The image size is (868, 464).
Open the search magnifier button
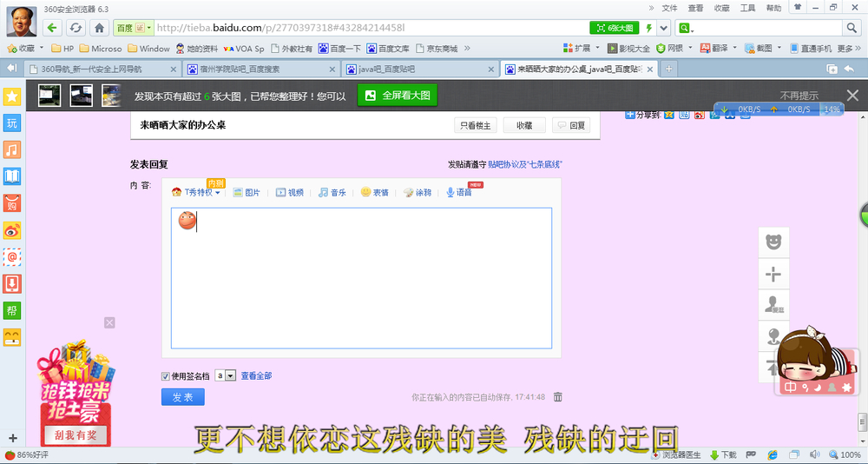(x=852, y=28)
